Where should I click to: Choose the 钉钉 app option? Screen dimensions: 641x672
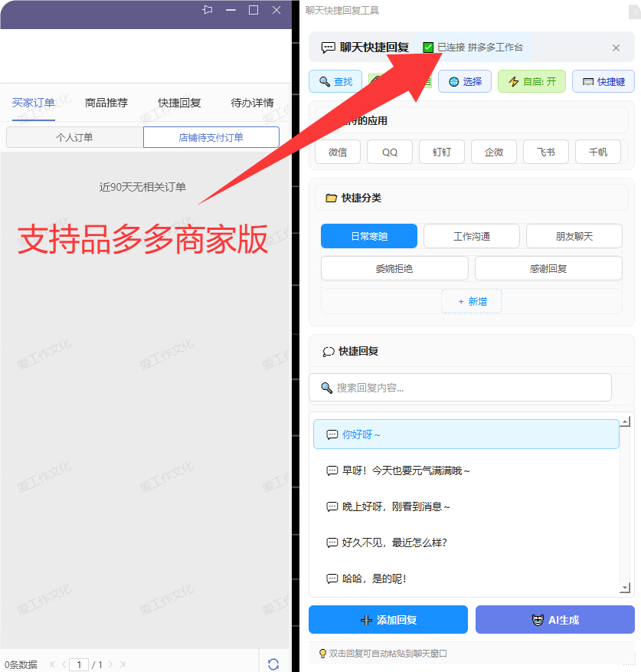coord(441,152)
